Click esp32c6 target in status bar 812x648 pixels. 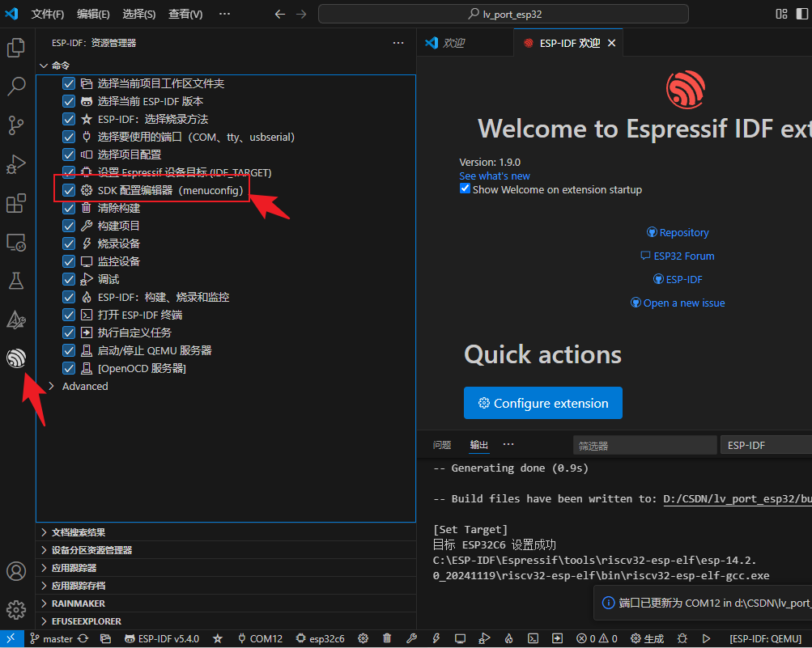(320, 638)
